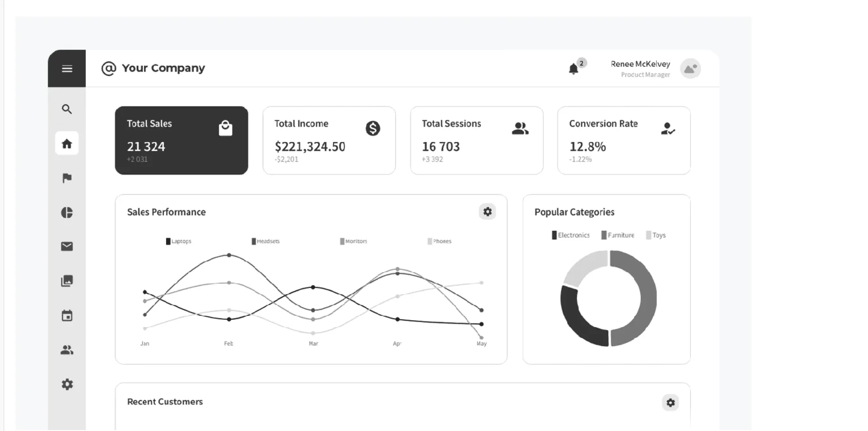Click the 16 703 sessions value

click(441, 147)
